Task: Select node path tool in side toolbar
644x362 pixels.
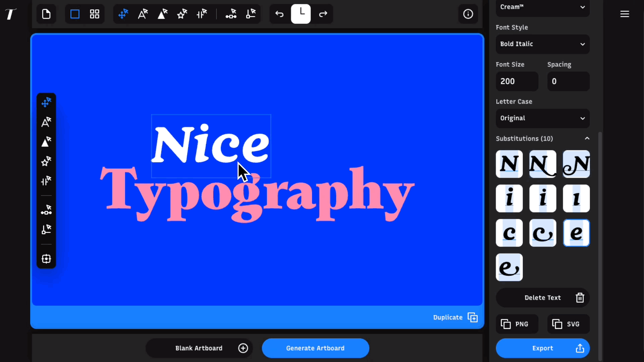Action: [x=46, y=210]
